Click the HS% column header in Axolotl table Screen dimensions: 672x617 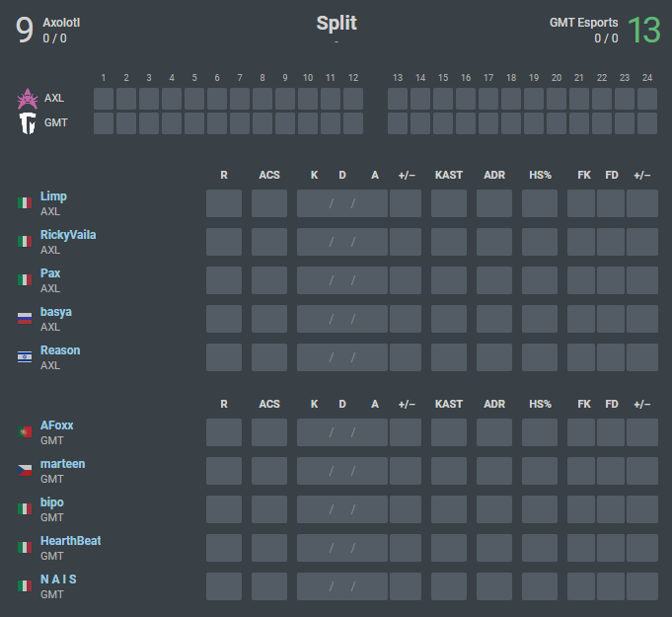[540, 175]
